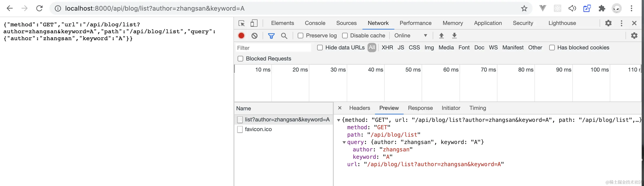This screenshot has height=186, width=644.
Task: Open network search with magnifier icon
Action: pyautogui.click(x=284, y=36)
